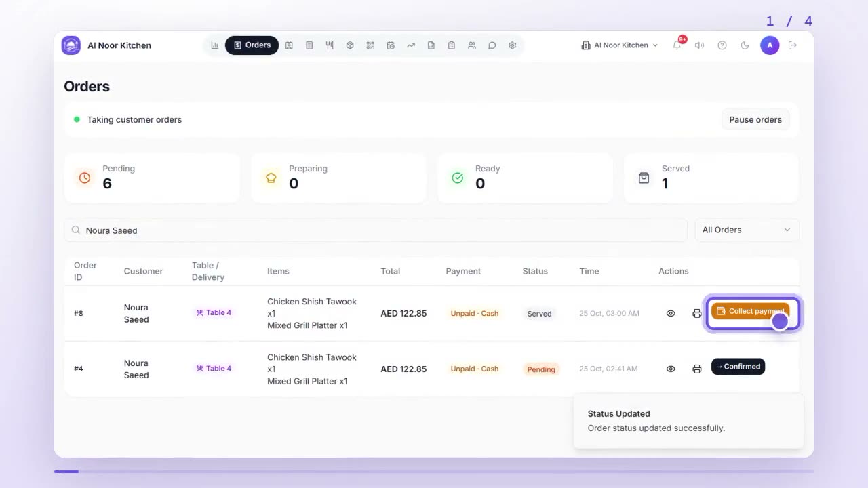
Task: Filter by the Preparing orders card
Action: point(338,178)
